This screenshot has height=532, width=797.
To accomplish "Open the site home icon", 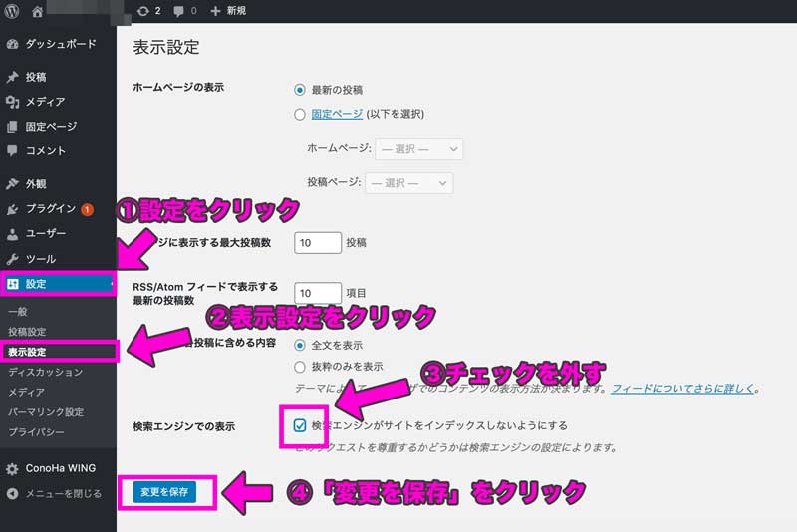I will [x=37, y=11].
